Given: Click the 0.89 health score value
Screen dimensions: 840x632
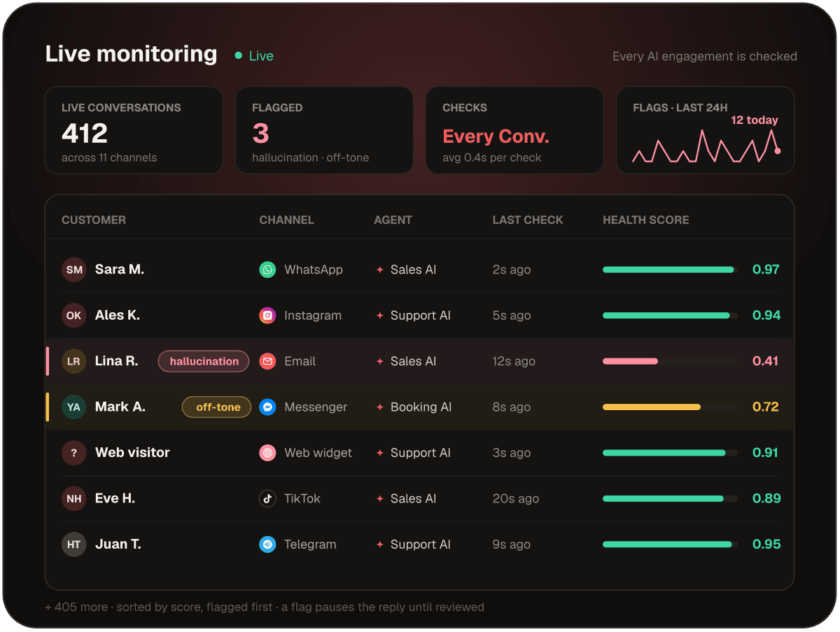Looking at the screenshot, I should pyautogui.click(x=766, y=498).
